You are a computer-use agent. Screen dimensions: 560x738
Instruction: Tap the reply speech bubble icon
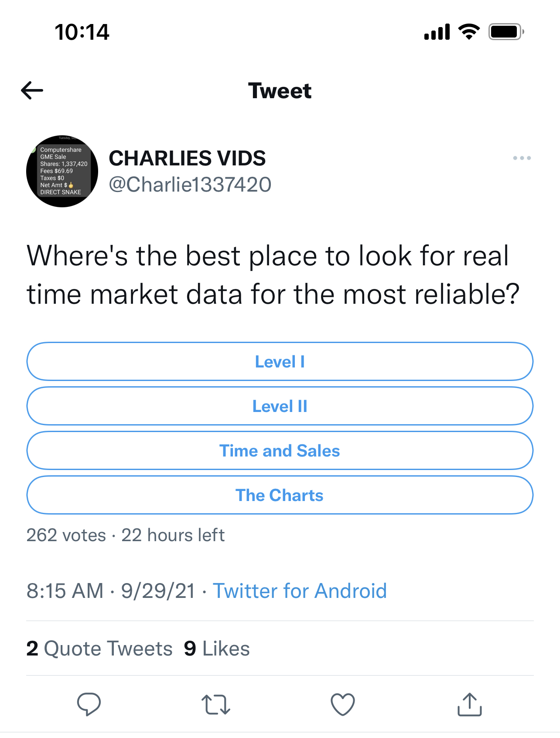(89, 704)
